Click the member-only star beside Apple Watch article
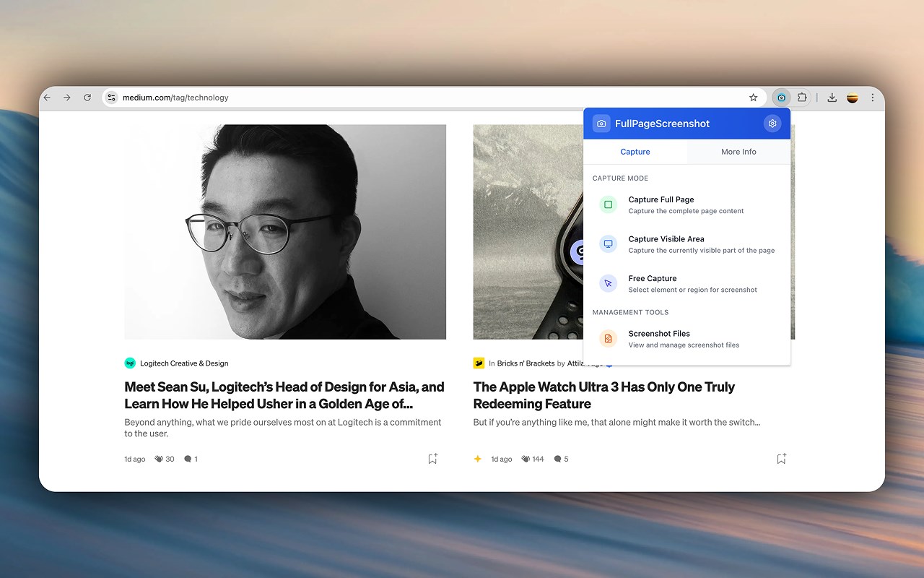Viewport: 924px width, 578px height. point(477,459)
